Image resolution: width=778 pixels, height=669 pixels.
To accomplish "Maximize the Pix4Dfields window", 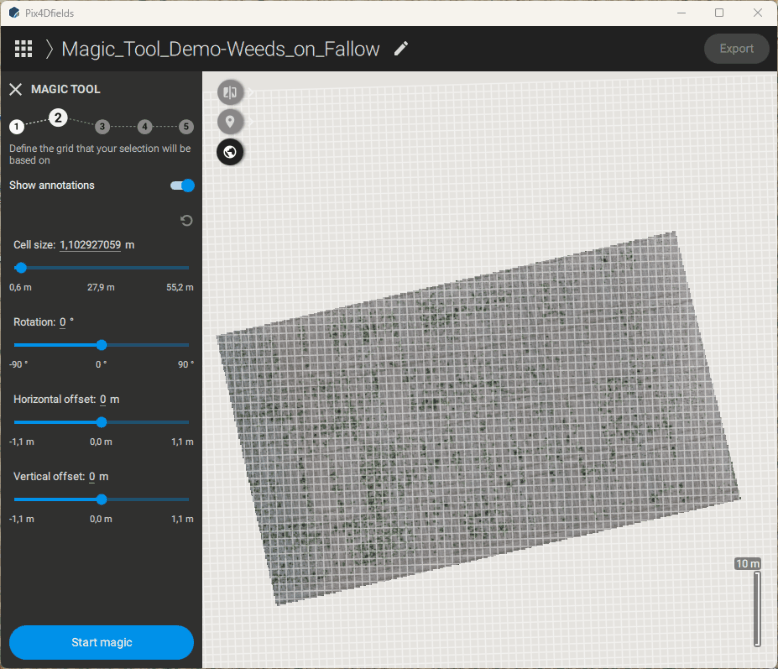I will pyautogui.click(x=719, y=13).
